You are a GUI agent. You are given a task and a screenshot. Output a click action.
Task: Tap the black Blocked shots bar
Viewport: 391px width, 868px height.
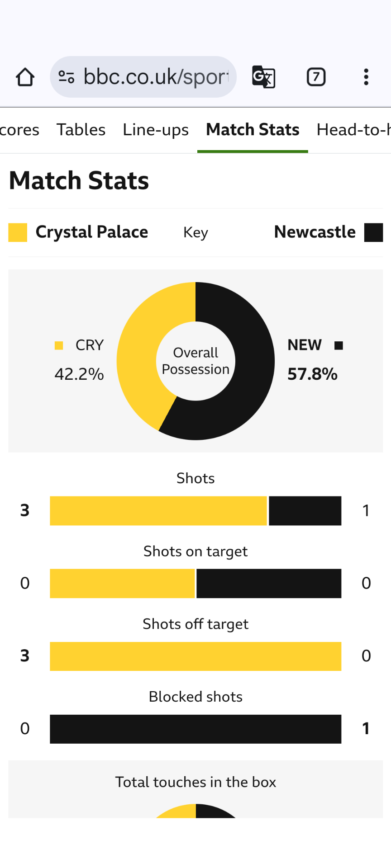195,729
